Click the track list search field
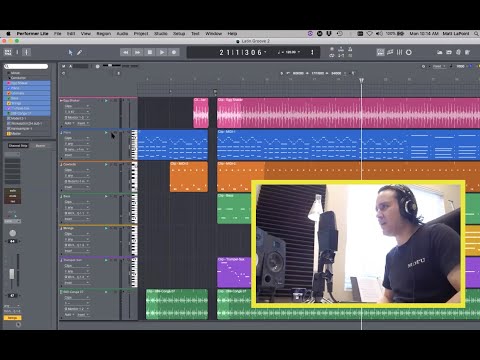The width and height of the screenshot is (480, 360). [26, 66]
